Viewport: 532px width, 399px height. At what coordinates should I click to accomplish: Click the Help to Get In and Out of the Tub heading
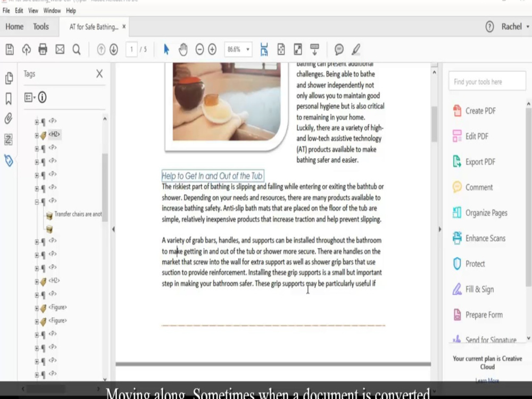[x=212, y=176]
